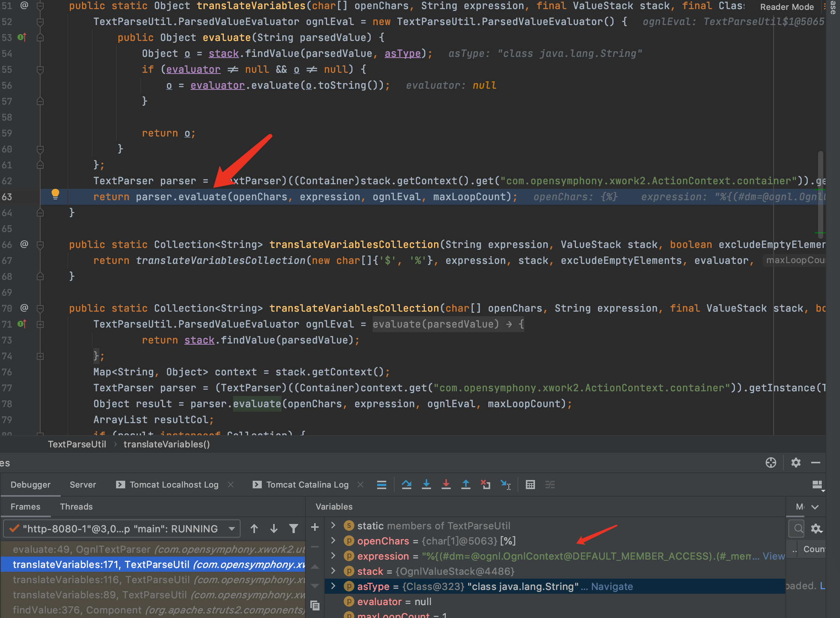Switch to the Debugger tab

coord(30,485)
